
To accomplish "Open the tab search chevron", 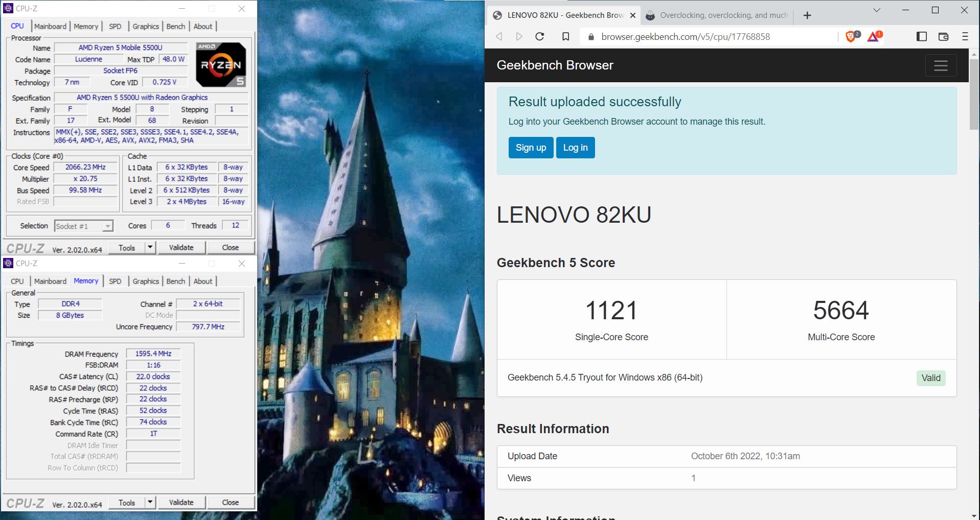I will [877, 10].
